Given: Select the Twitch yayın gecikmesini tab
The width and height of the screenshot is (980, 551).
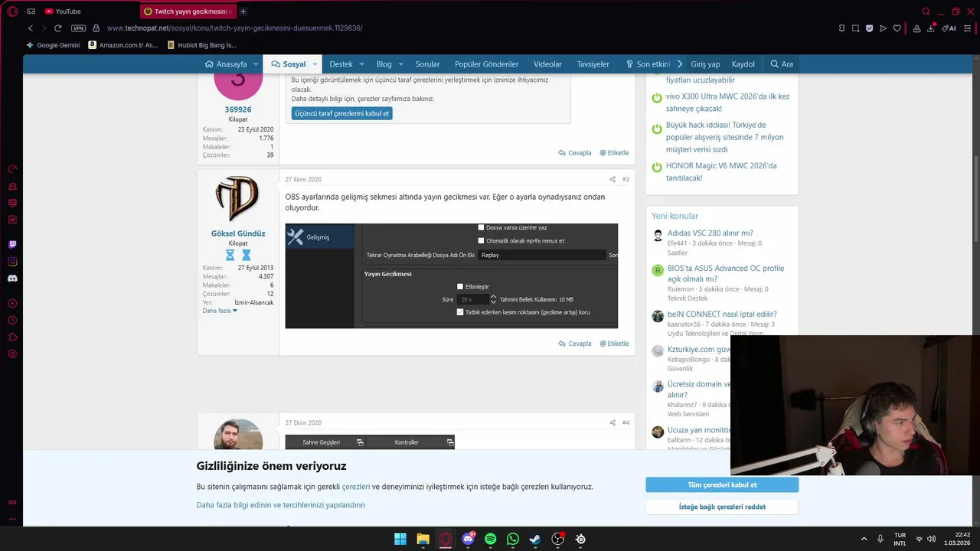Looking at the screenshot, I should (188, 11).
